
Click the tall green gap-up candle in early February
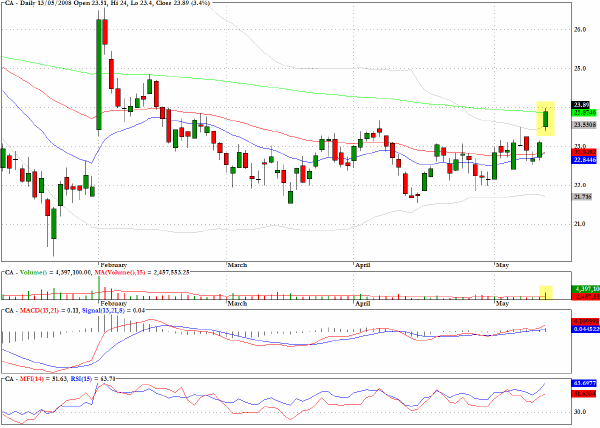coord(99,75)
